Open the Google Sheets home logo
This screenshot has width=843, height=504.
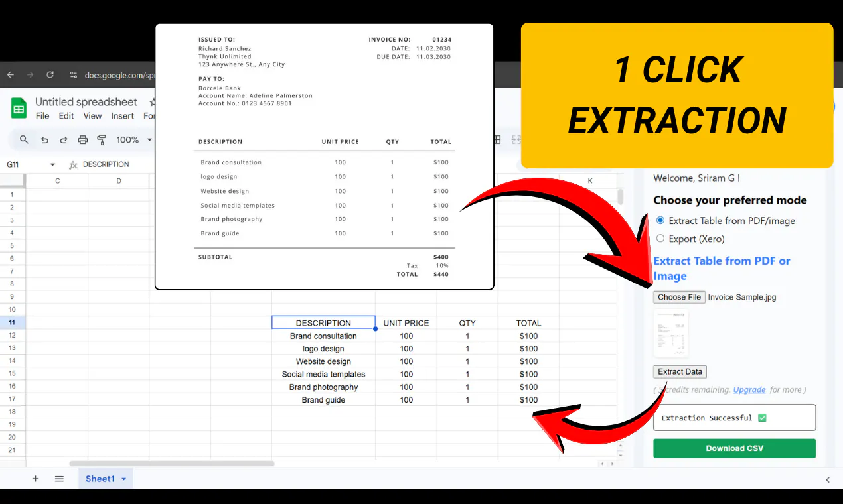coord(19,108)
